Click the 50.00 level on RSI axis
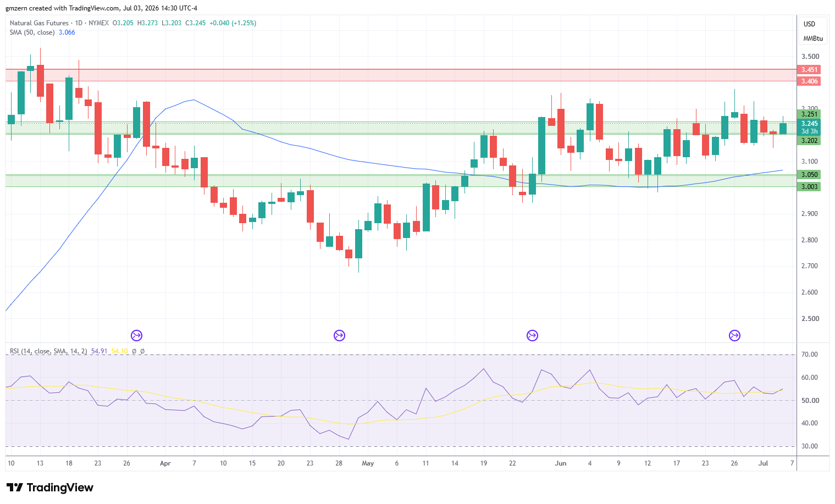 (809, 401)
